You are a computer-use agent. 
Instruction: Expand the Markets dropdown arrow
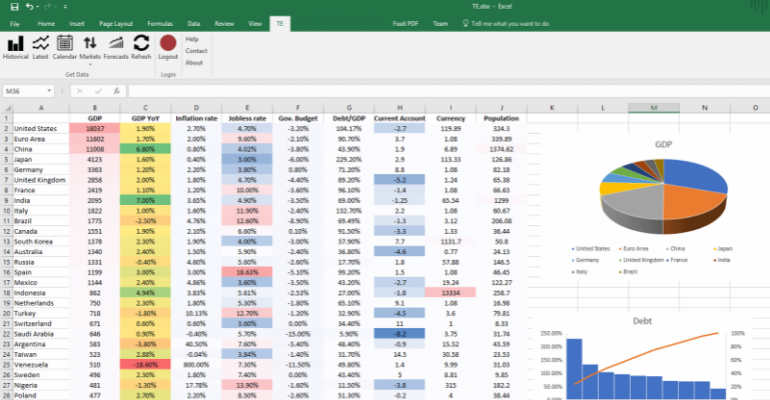[x=90, y=64]
